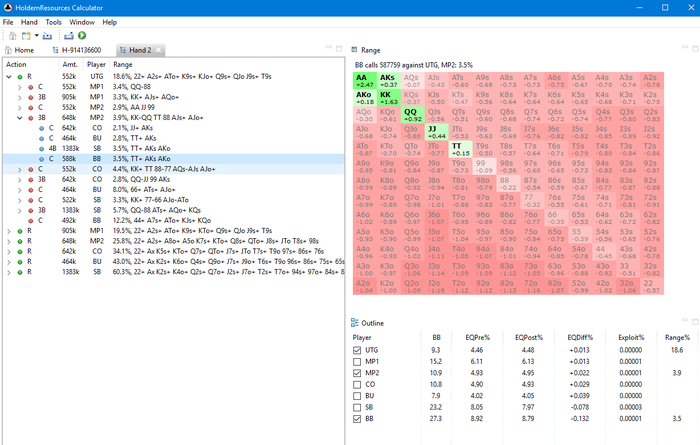Minimize the Outline panel
Viewport: 700px width, 445px height.
[x=685, y=320]
